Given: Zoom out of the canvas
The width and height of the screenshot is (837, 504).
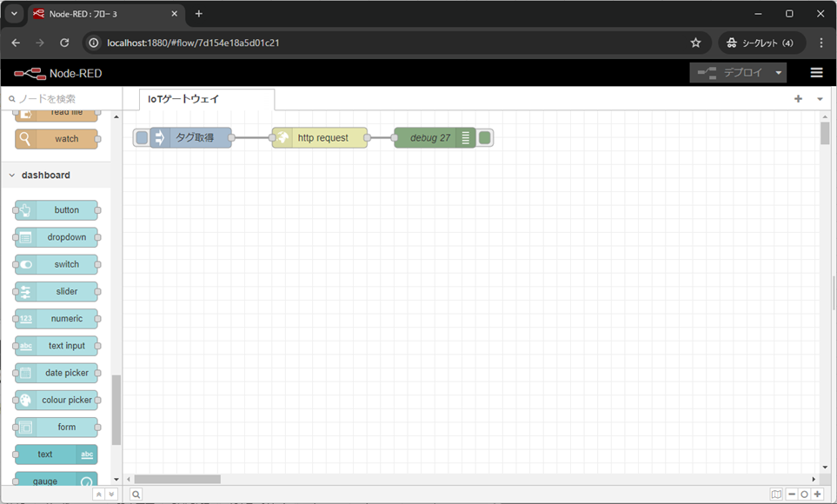Looking at the screenshot, I should point(792,494).
